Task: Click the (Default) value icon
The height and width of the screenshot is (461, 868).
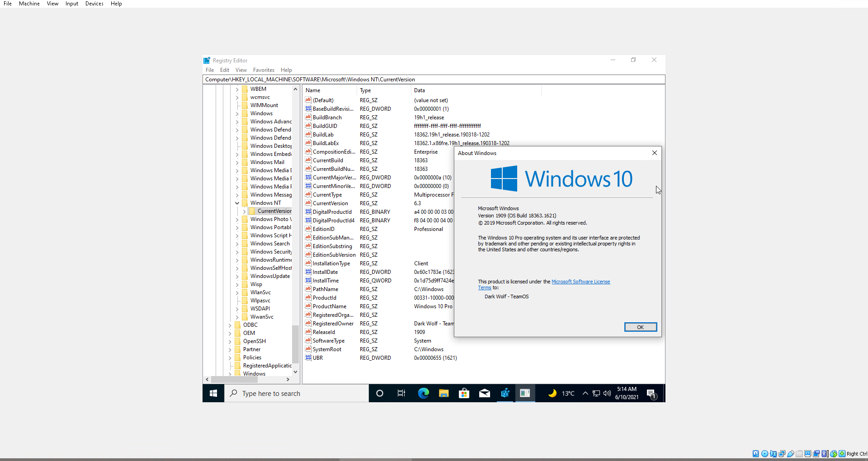Action: pyautogui.click(x=308, y=100)
